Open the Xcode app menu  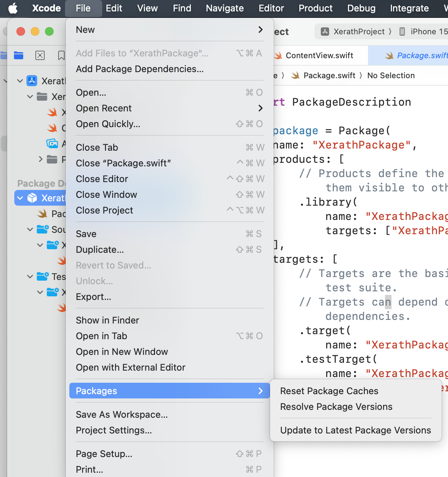46,8
